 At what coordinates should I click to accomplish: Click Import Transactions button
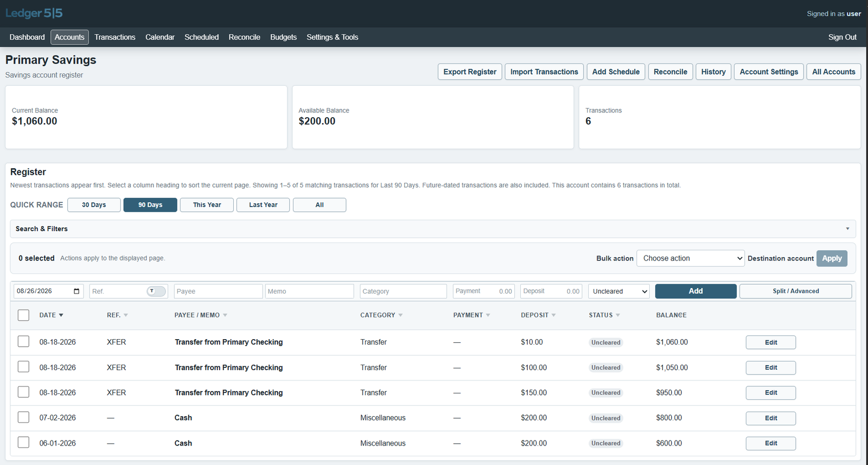pos(544,72)
